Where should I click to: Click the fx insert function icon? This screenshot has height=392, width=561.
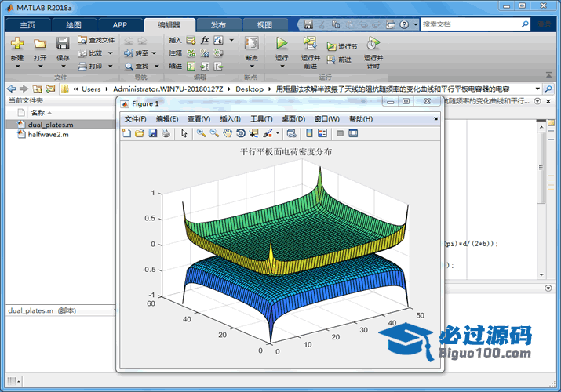[205, 40]
